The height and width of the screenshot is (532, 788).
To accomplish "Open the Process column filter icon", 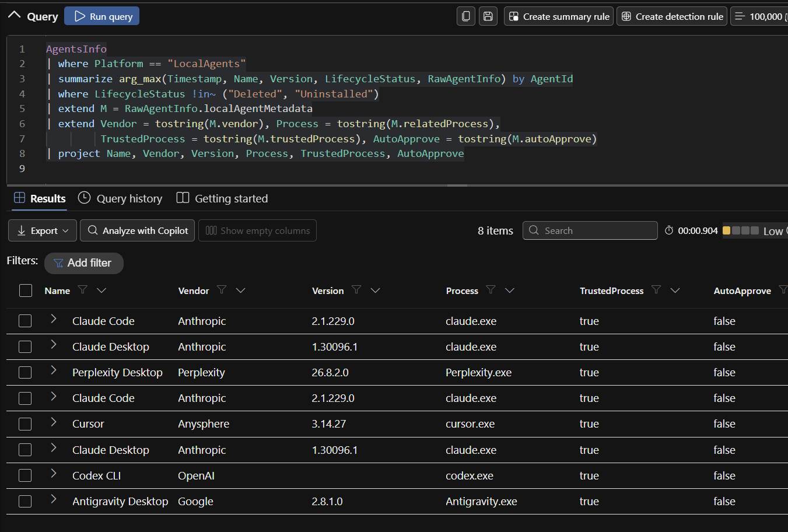I will pyautogui.click(x=491, y=290).
